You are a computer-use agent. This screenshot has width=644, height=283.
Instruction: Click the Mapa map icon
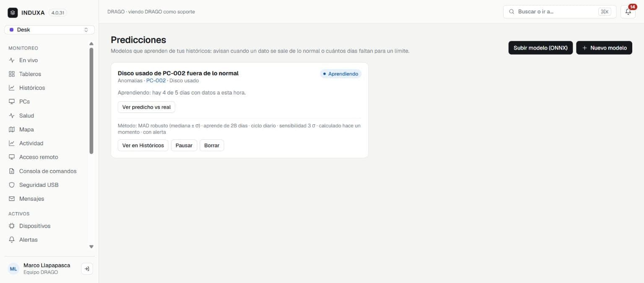pyautogui.click(x=12, y=129)
